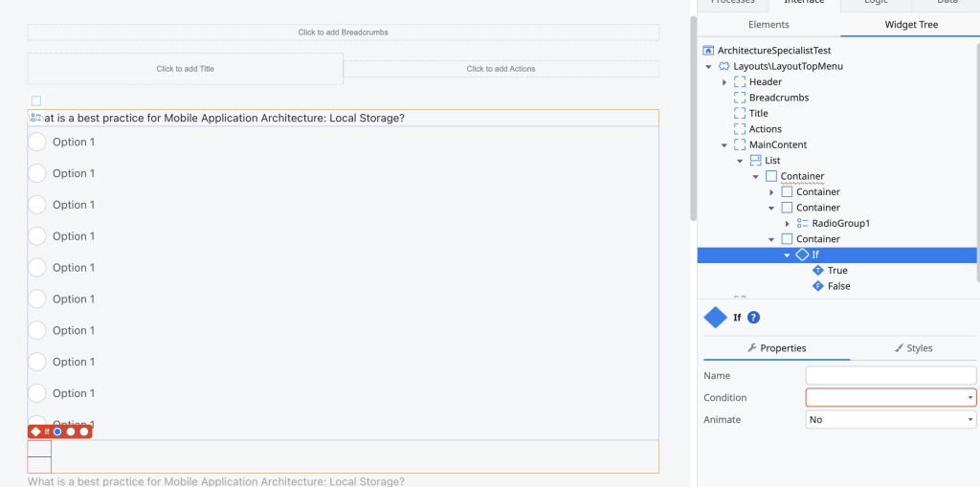Image resolution: width=980 pixels, height=487 pixels.
Task: Open the help icon next to If
Action: coord(753,318)
